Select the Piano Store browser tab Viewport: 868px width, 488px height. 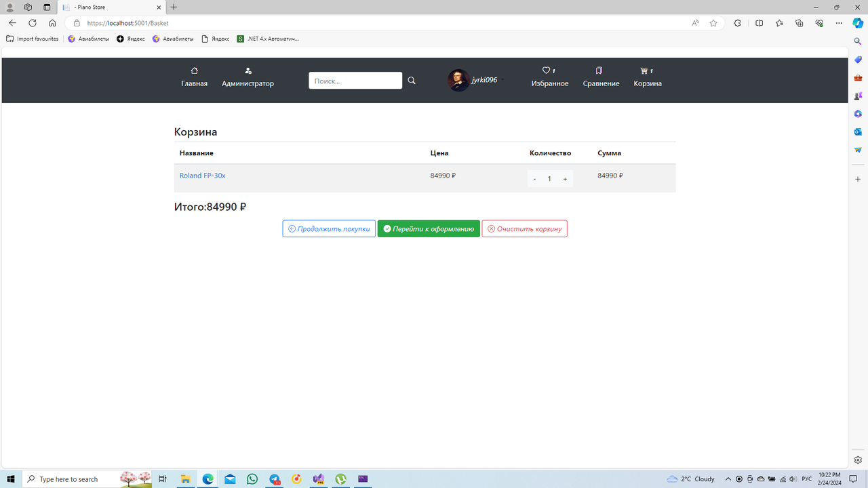click(111, 7)
